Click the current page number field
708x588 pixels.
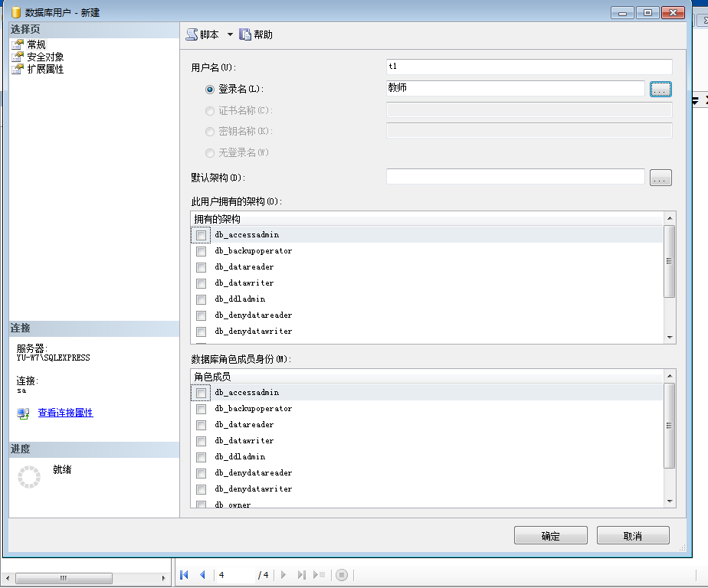pyautogui.click(x=235, y=574)
